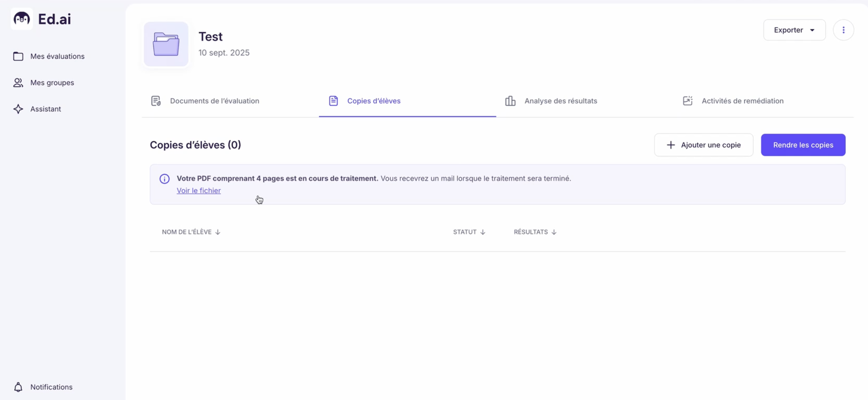The width and height of the screenshot is (868, 400).
Task: Click the Test folder thumbnail icon
Action: click(166, 44)
